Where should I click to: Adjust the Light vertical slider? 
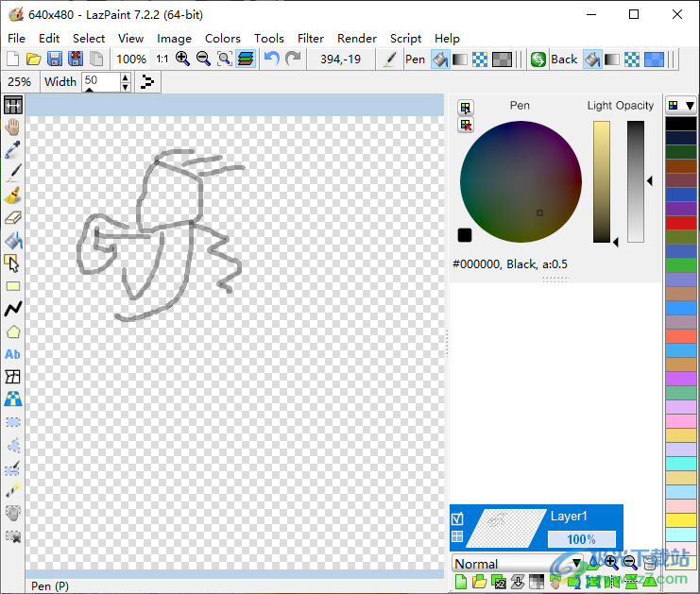tap(602, 181)
